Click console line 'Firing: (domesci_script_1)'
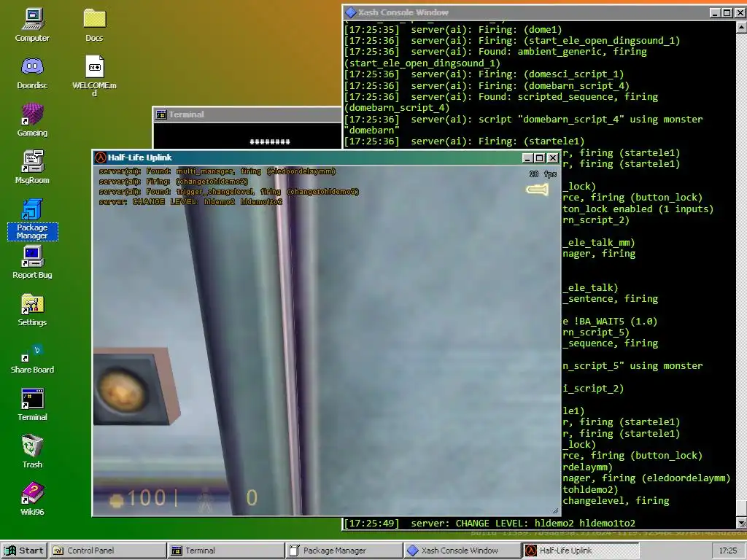 tap(551, 74)
